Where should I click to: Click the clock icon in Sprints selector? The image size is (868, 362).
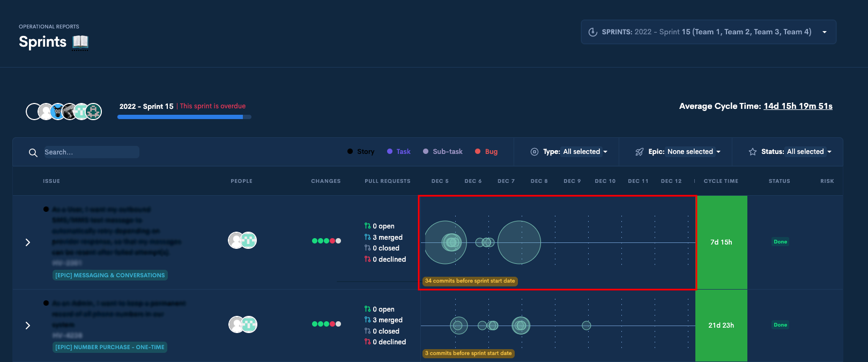592,32
